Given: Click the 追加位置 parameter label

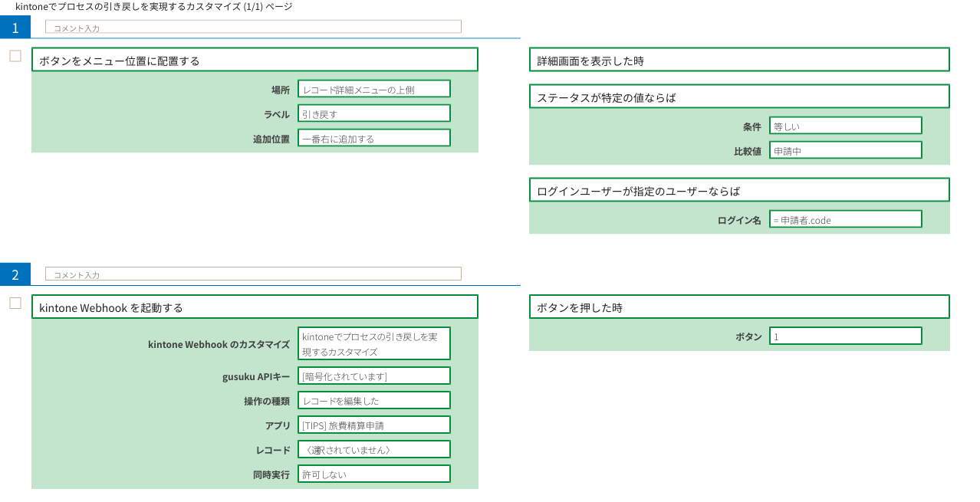Looking at the screenshot, I should 271,139.
